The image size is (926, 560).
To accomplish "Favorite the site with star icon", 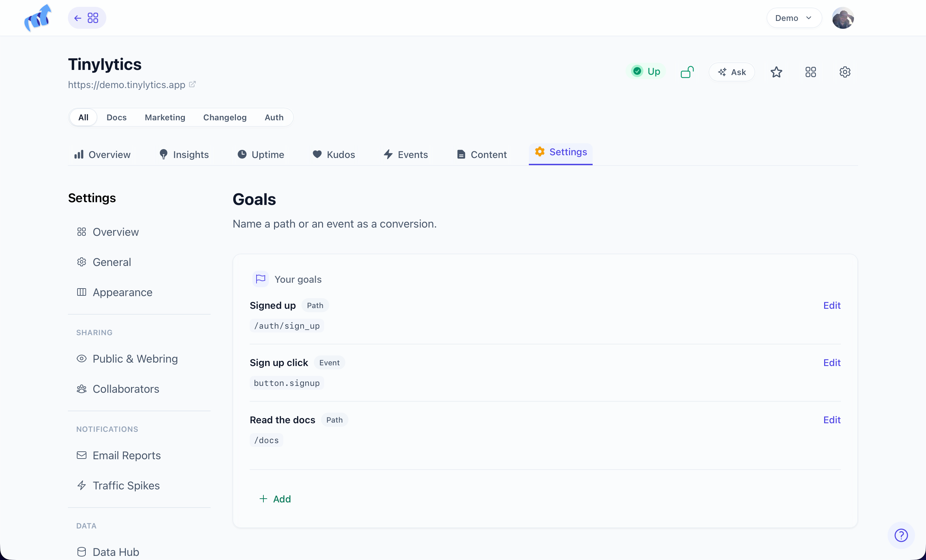I will pos(776,72).
